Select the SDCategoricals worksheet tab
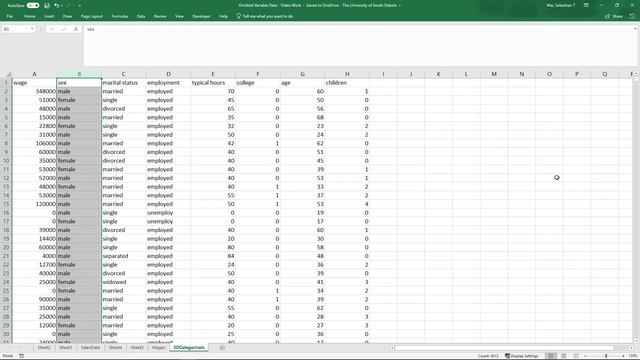Image resolution: width=640 pixels, height=360 pixels. [x=189, y=348]
